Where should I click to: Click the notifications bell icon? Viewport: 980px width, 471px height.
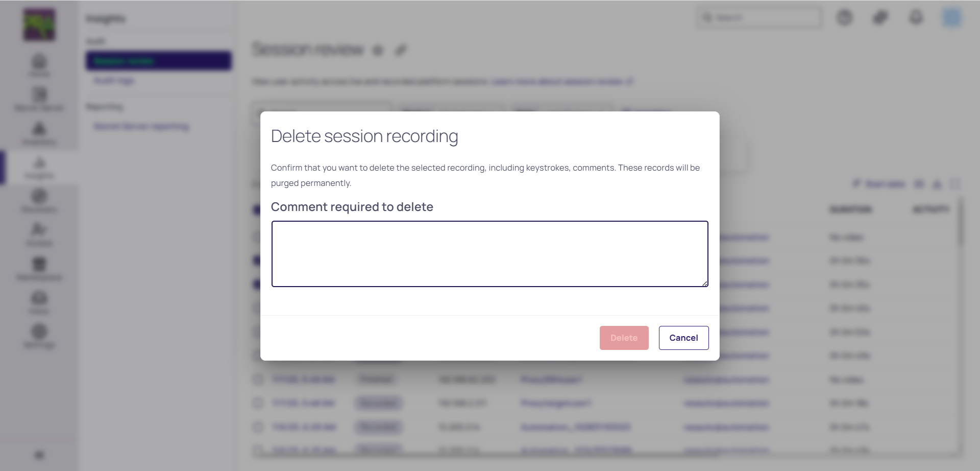tap(916, 18)
